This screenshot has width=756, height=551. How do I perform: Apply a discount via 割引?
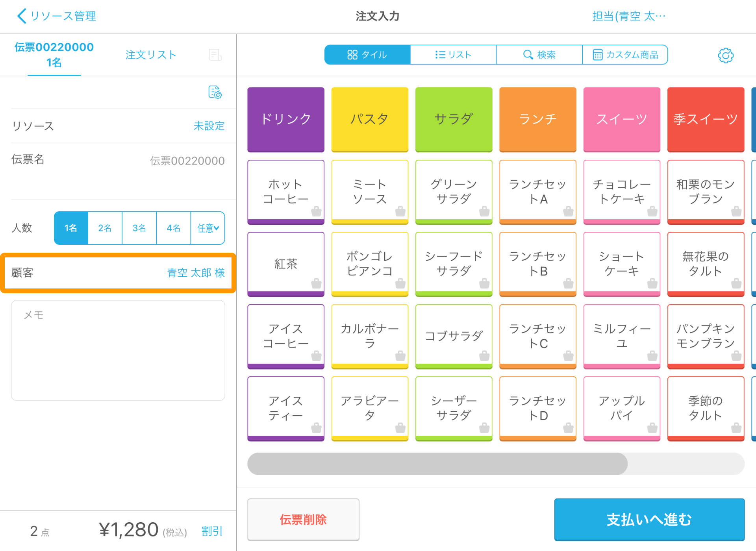pyautogui.click(x=212, y=531)
